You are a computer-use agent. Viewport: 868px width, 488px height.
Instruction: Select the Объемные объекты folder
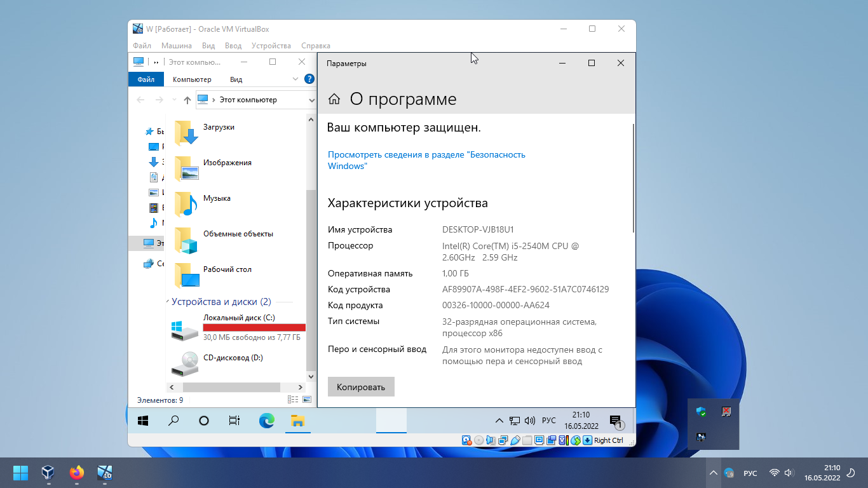[224, 239]
